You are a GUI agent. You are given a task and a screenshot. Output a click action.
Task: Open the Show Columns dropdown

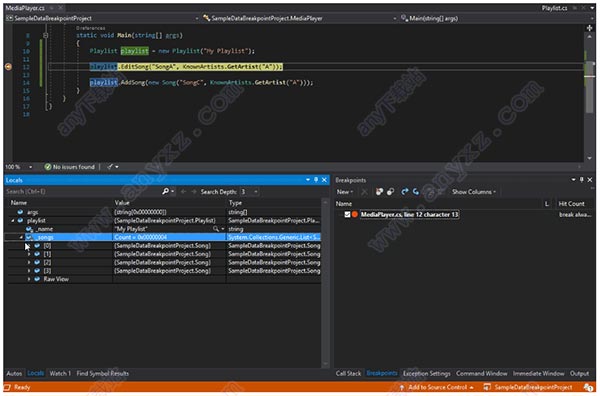pos(474,192)
